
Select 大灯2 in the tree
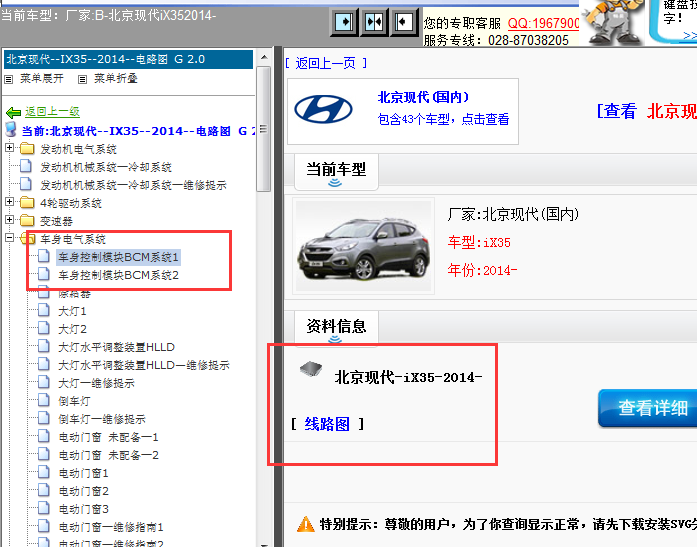[72, 329]
